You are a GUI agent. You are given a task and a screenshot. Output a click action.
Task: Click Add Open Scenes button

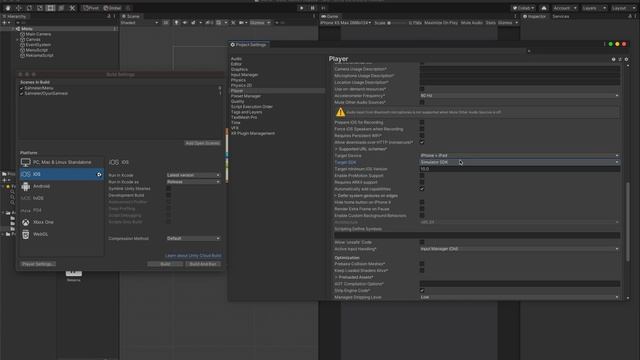tap(202, 143)
